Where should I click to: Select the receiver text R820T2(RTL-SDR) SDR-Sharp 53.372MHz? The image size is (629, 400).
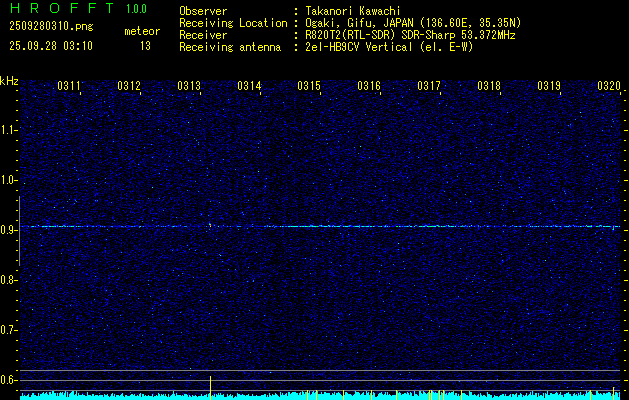[x=410, y=35]
